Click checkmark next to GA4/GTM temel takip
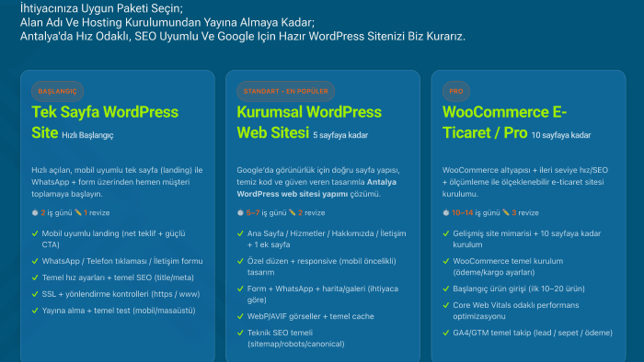The image size is (644, 362). [x=445, y=333]
